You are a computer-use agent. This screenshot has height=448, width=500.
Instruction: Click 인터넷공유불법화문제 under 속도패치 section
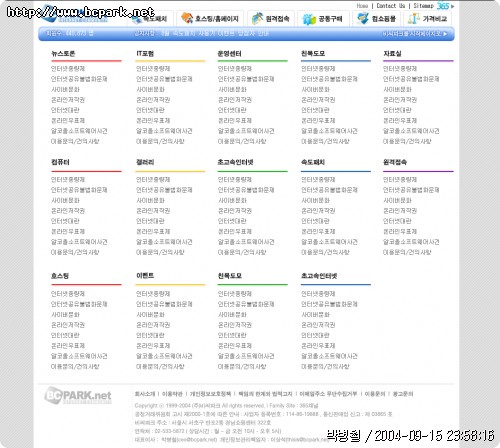coord(329,190)
